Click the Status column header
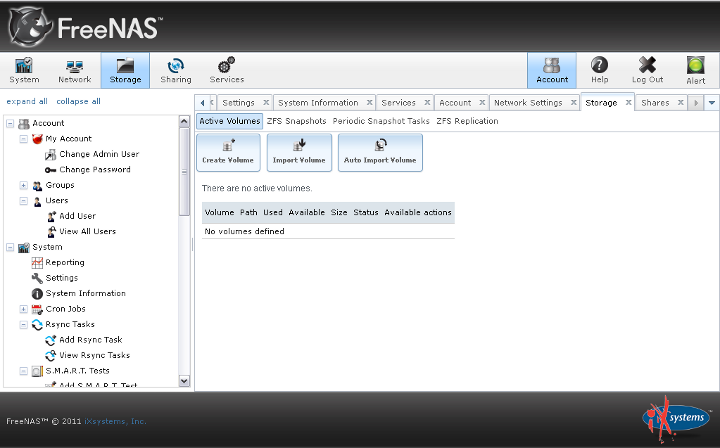 click(366, 213)
